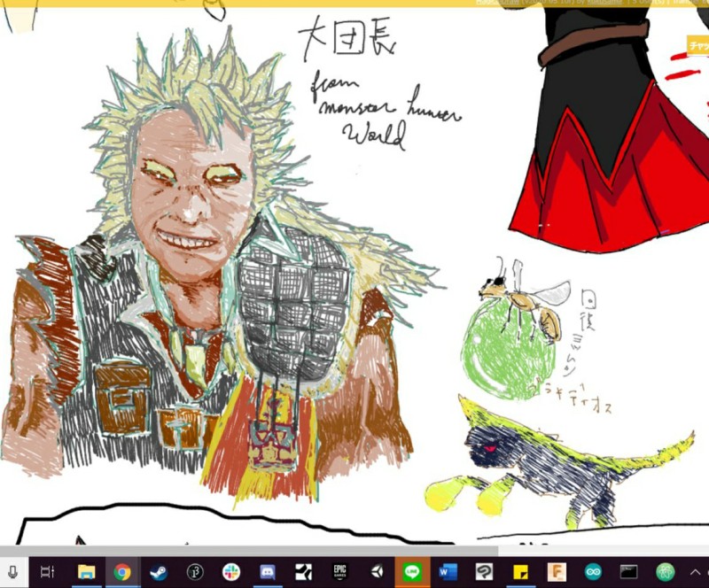This screenshot has width=709, height=588.
Task: Open Clip Studio Paint from the taskbar
Action: click(484, 572)
